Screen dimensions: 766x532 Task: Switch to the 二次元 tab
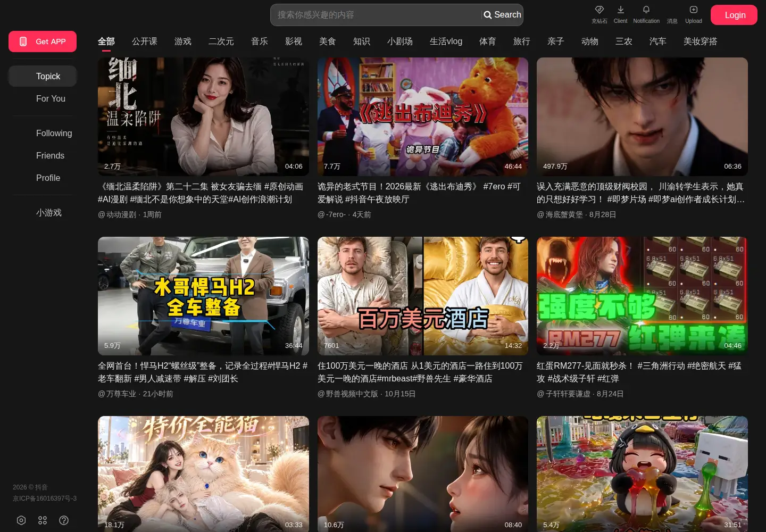[221, 41]
